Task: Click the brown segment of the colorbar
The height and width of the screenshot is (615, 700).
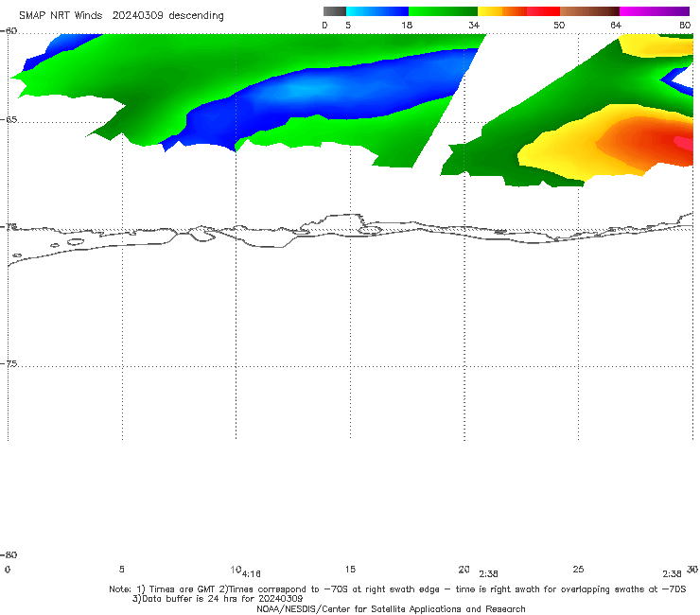Action: [589, 11]
